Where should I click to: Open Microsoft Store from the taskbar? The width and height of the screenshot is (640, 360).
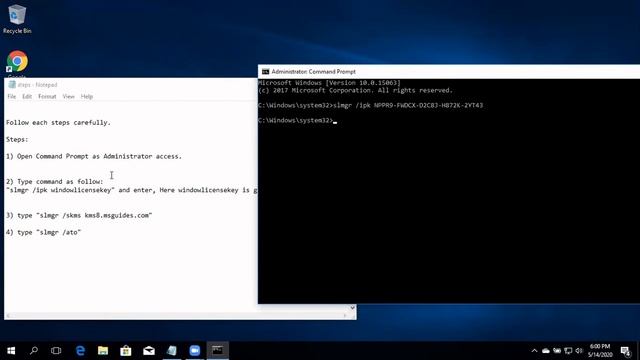126,351
